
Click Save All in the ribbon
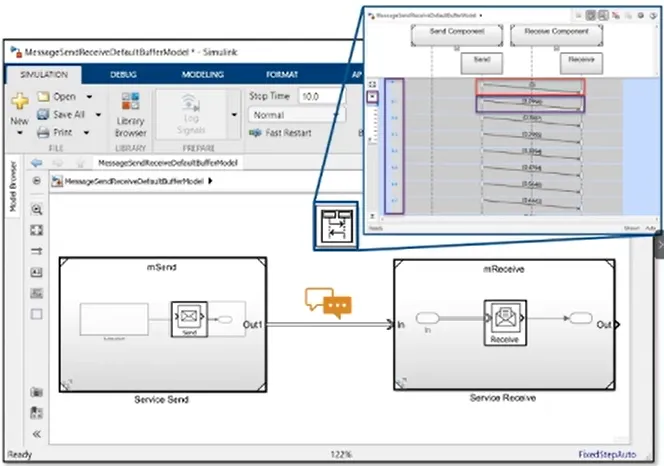click(61, 114)
